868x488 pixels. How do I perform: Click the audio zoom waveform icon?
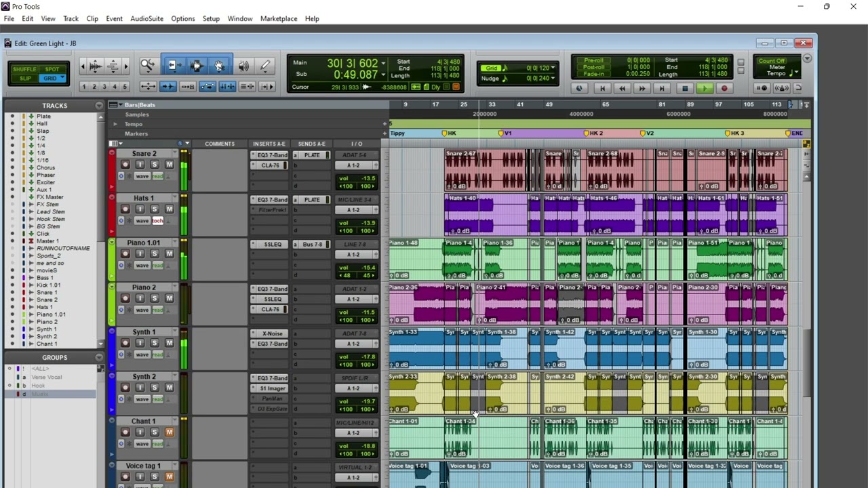[x=96, y=66]
